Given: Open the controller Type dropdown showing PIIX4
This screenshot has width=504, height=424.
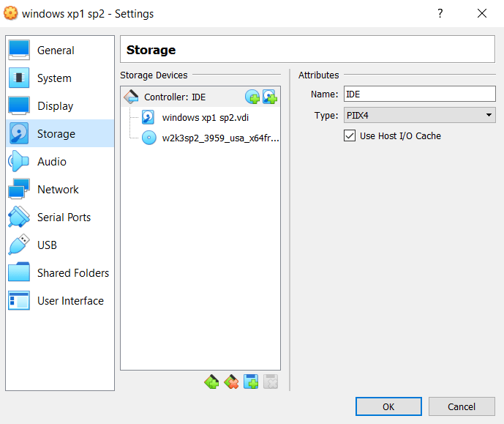Looking at the screenshot, I should tap(419, 115).
